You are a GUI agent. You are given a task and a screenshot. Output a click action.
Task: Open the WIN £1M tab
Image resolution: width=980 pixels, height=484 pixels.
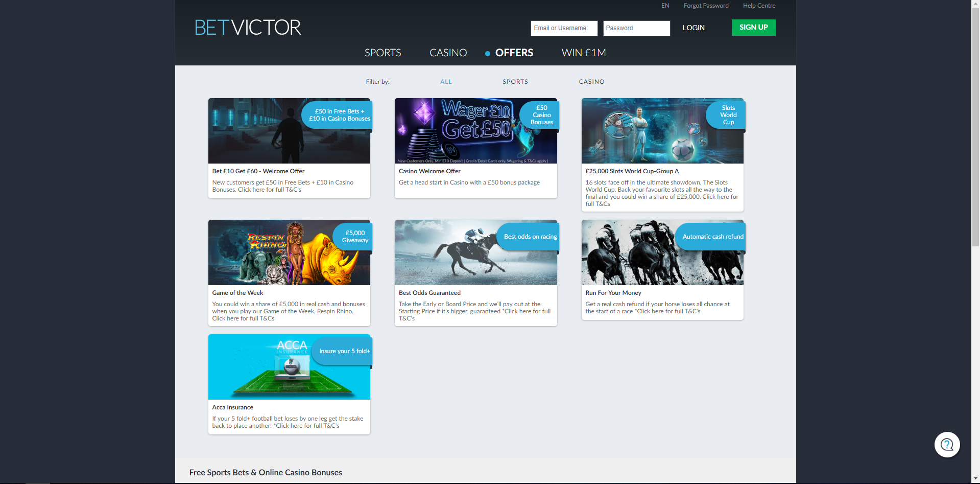(583, 52)
